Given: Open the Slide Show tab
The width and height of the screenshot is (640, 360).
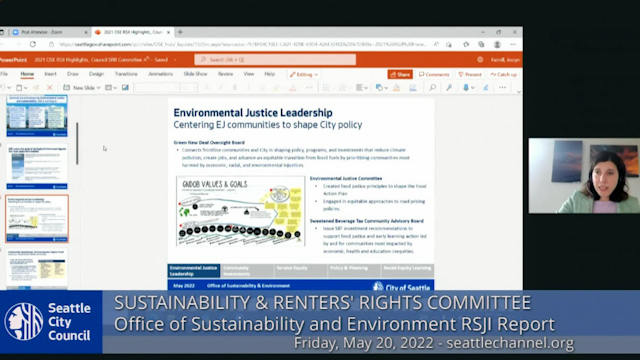Looking at the screenshot, I should (195, 74).
